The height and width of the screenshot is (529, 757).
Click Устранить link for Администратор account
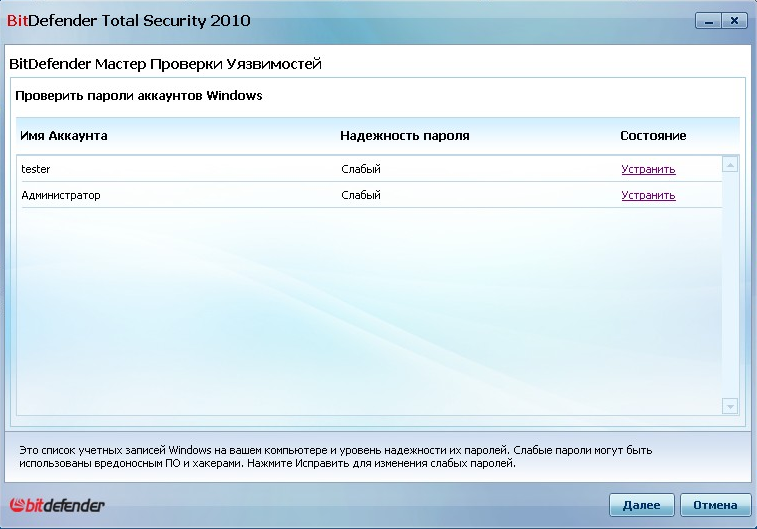tap(648, 195)
